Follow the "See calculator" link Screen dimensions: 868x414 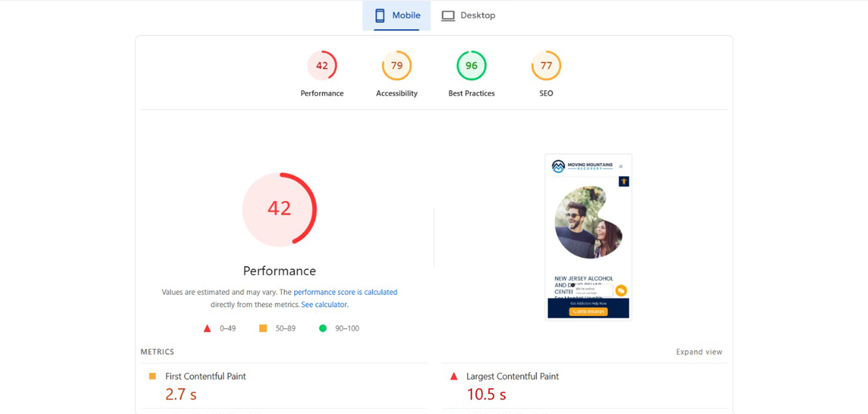(x=324, y=304)
